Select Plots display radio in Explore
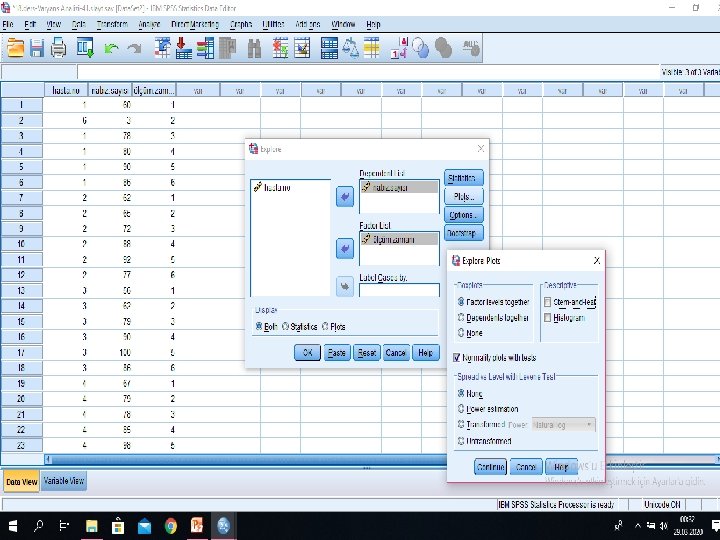The height and width of the screenshot is (540, 720). click(x=325, y=326)
